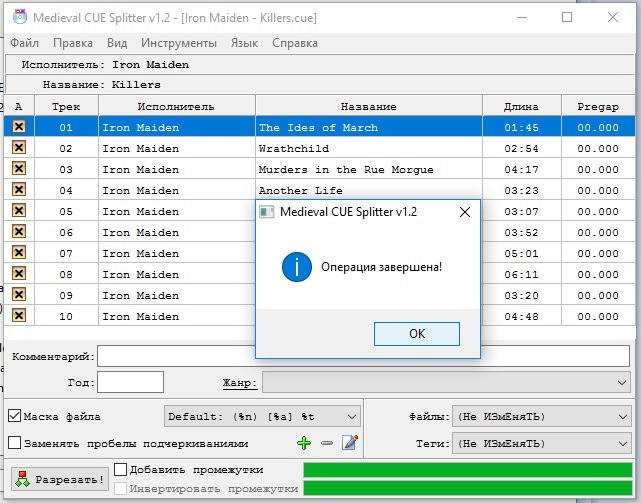The height and width of the screenshot is (503, 641).
Task: Click OK in the completion dialog
Action: coord(417,334)
